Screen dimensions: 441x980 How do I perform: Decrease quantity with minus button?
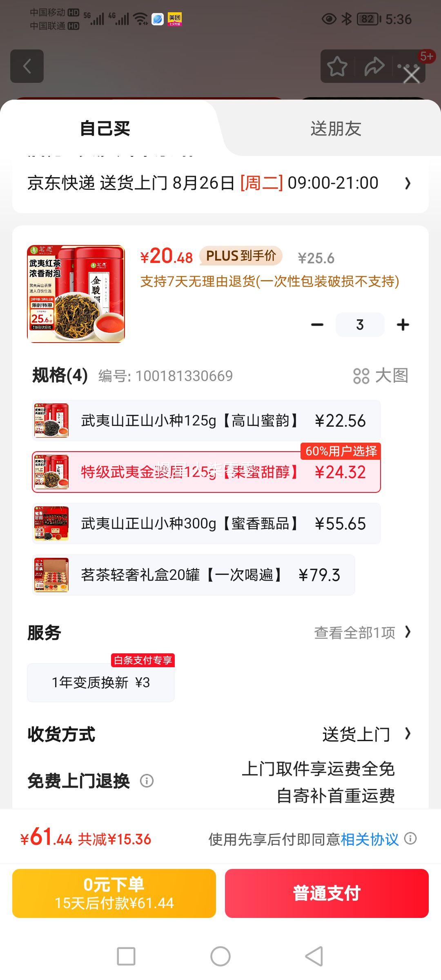[x=317, y=325]
